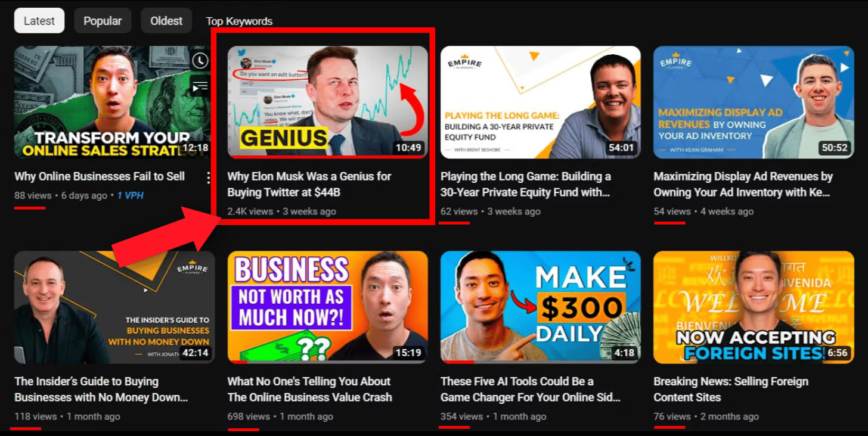868x436 pixels.
Task: Open the Top Keywords option
Action: tap(239, 21)
